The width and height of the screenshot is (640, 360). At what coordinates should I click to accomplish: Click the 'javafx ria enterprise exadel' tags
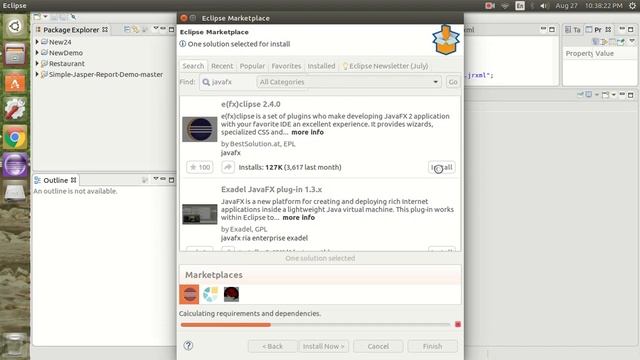[264, 238]
